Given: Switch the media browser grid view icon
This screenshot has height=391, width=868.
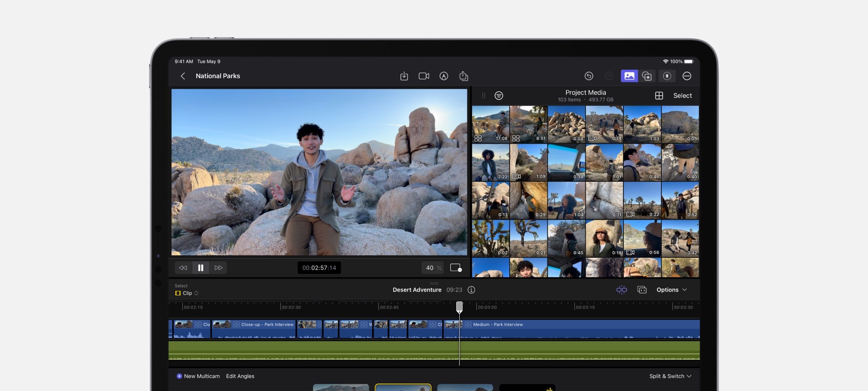Looking at the screenshot, I should coord(659,95).
